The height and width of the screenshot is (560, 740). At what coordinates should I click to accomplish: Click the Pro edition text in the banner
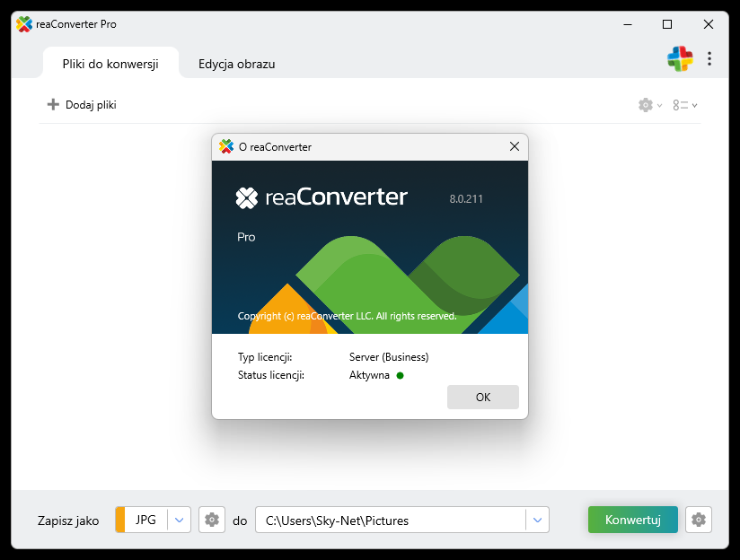click(x=246, y=237)
